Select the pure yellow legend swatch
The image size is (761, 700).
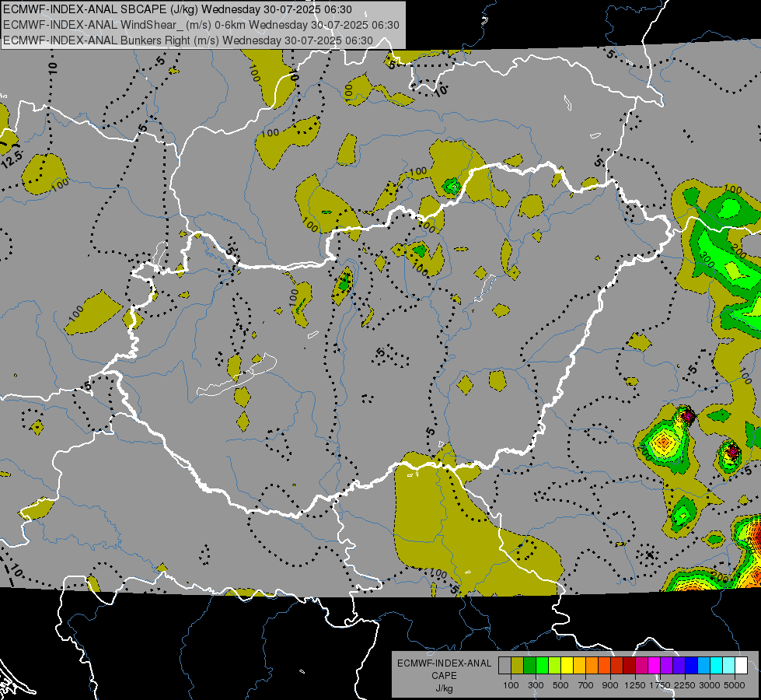[x=567, y=665]
